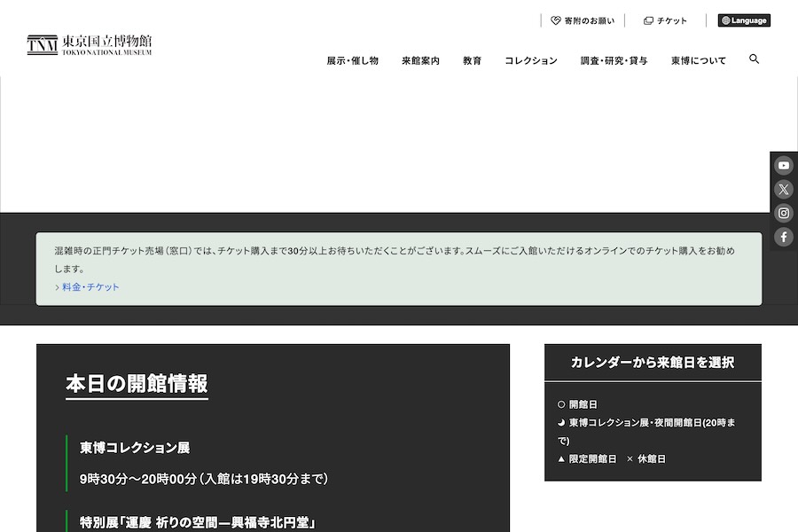Screen dimensions: 798x532
Task: Open the コレクション menu item
Action: tap(531, 60)
